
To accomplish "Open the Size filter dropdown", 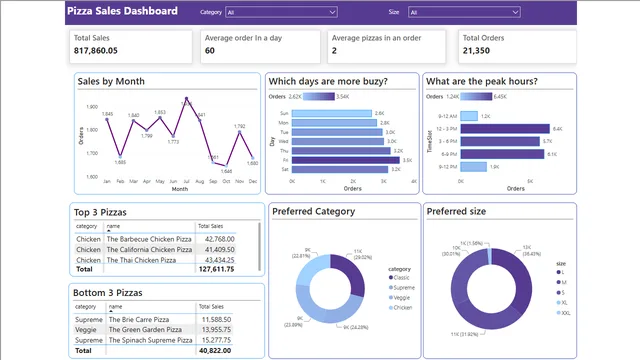I will tap(464, 12).
